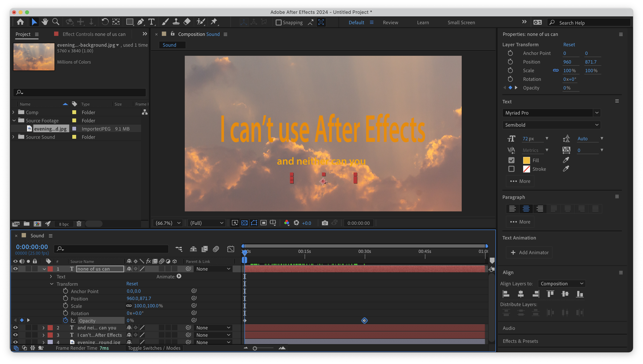Open the Effect Controls tab
Viewport: 643px width, 364px height.
(x=94, y=34)
